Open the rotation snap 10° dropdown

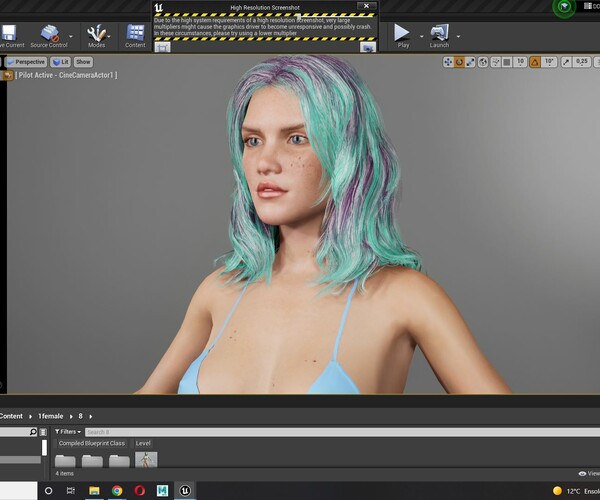[549, 62]
